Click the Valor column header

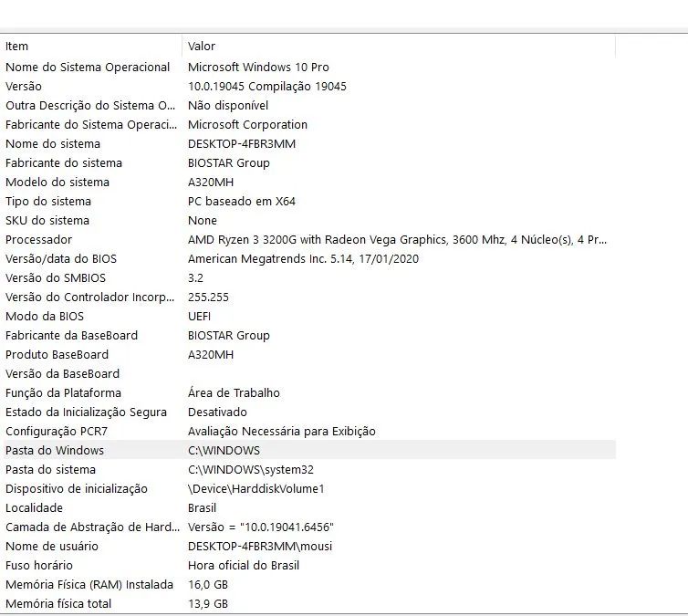(x=399, y=46)
